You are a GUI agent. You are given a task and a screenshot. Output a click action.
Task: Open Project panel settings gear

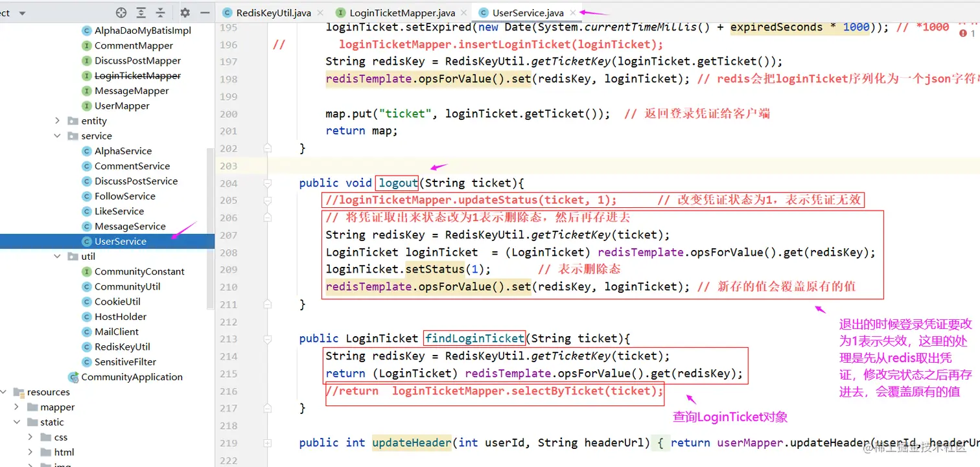tap(185, 12)
